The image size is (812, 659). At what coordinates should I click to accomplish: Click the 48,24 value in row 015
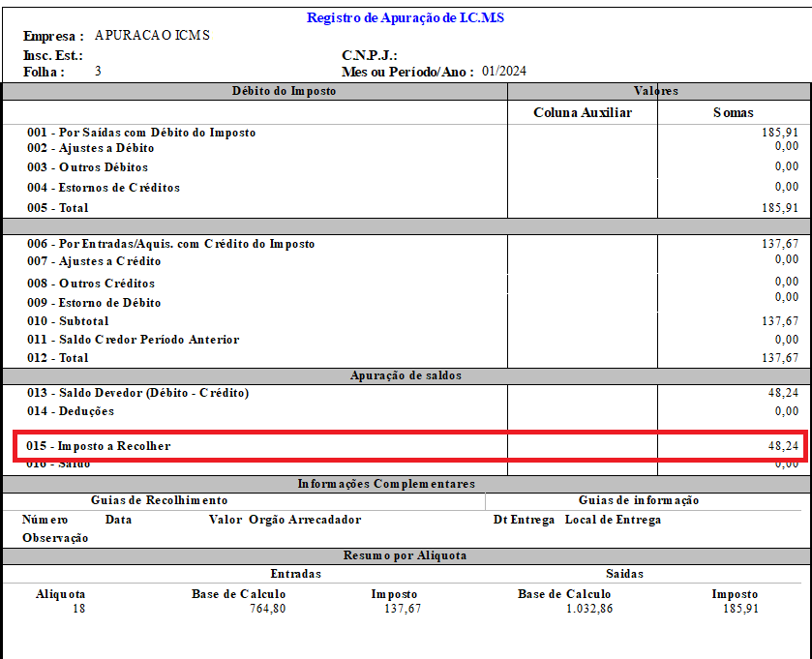click(783, 446)
